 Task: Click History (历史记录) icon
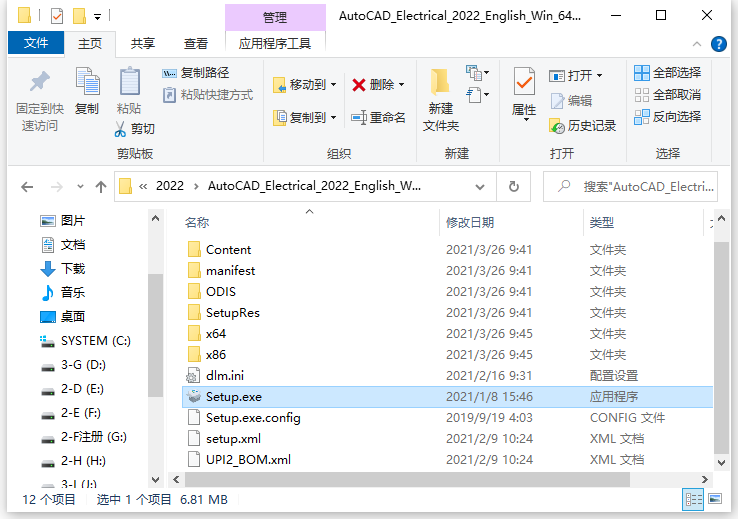pos(557,126)
